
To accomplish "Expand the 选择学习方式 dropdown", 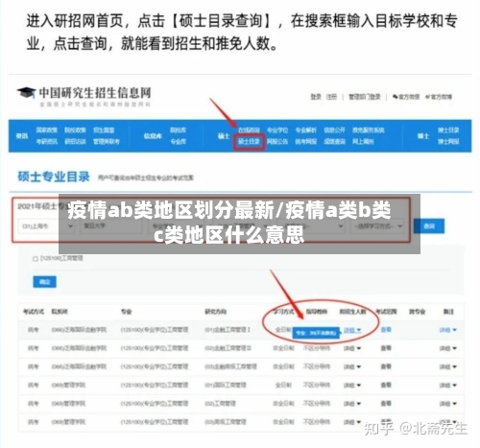I will pyautogui.click(x=377, y=226).
